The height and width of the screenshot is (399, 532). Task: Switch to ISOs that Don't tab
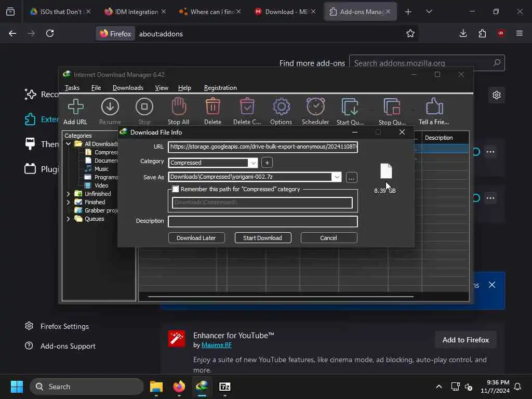[x=60, y=12]
